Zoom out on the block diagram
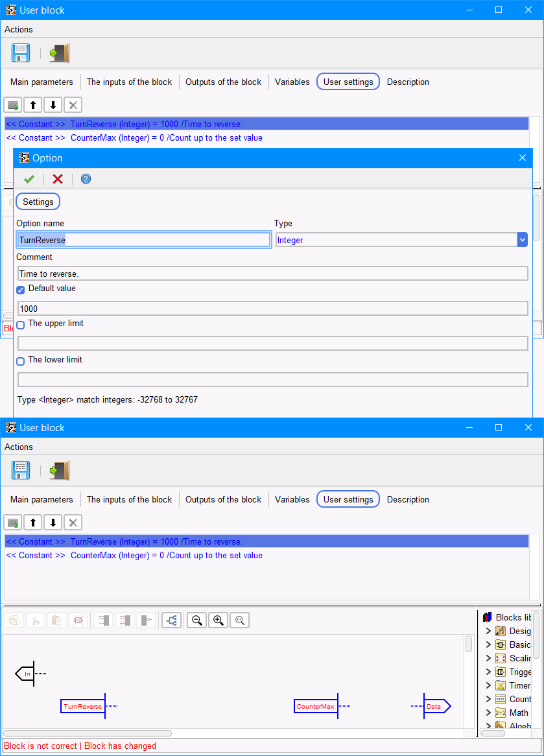544x756 pixels. point(197,620)
